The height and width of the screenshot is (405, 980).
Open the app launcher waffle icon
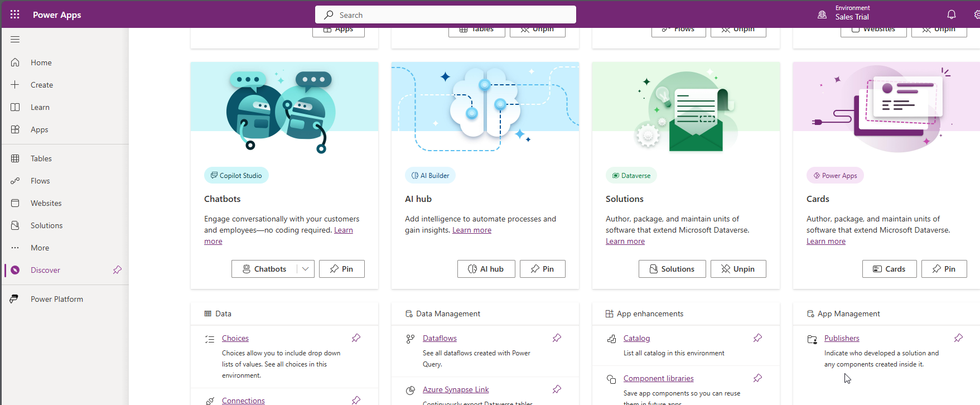pyautogui.click(x=15, y=15)
